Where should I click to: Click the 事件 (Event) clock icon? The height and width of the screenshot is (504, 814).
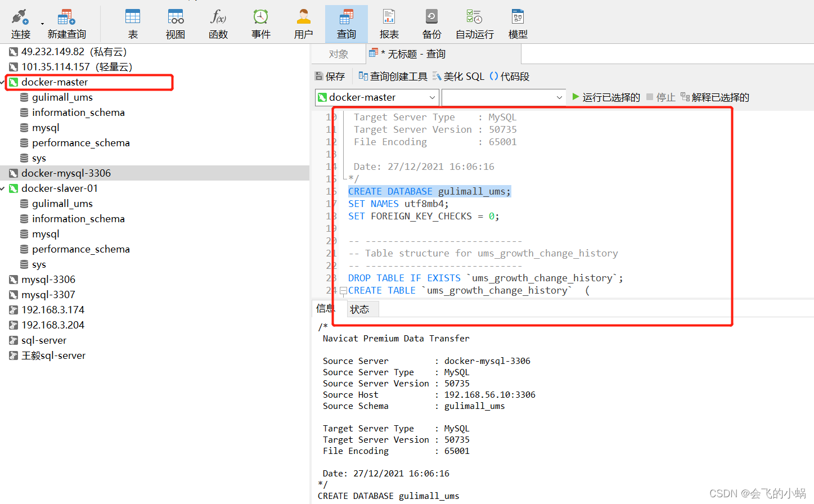point(260,24)
